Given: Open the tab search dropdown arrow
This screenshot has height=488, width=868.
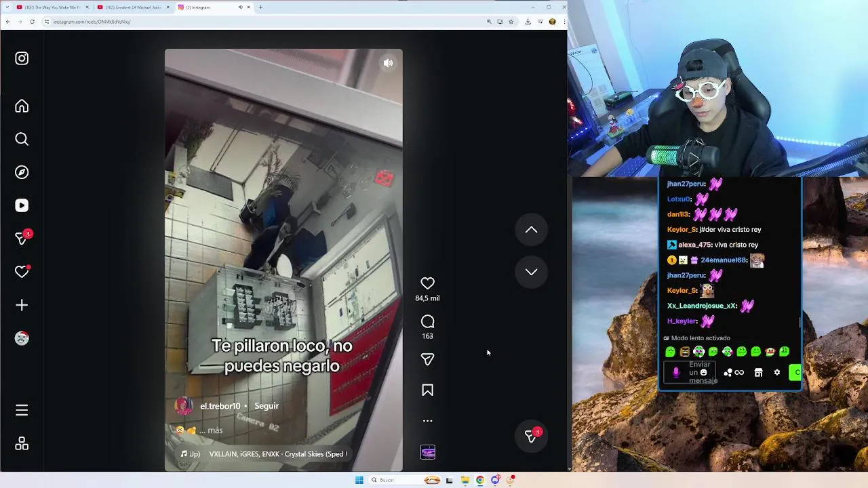Looking at the screenshot, I should coord(6,7).
